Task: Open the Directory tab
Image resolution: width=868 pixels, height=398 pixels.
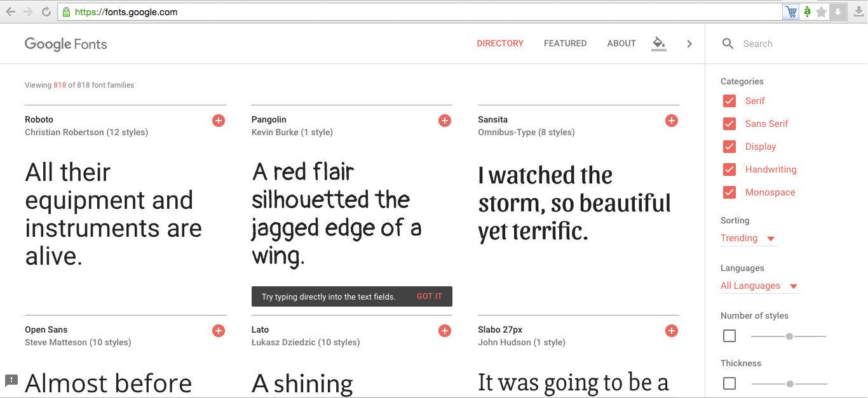Action: click(500, 44)
